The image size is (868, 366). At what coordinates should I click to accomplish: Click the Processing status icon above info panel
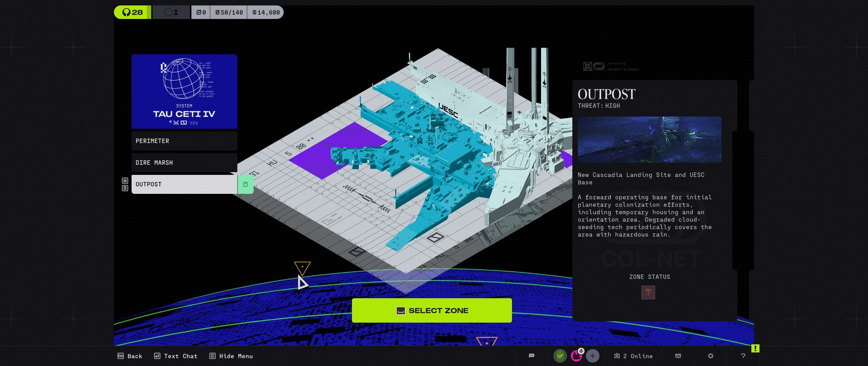pyautogui.click(x=594, y=66)
